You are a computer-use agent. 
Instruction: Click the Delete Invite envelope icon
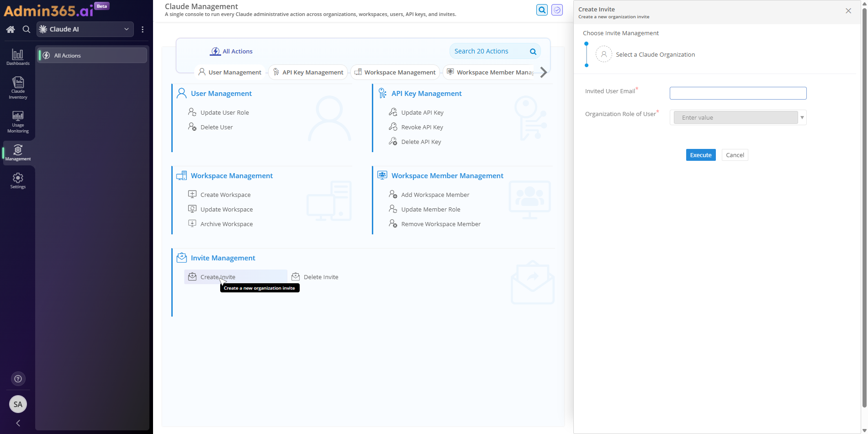tap(296, 276)
